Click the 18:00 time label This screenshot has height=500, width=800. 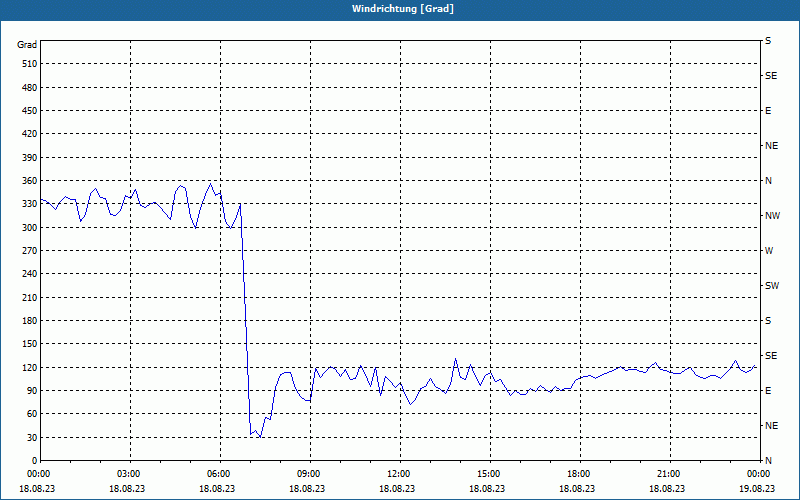pyautogui.click(x=577, y=474)
